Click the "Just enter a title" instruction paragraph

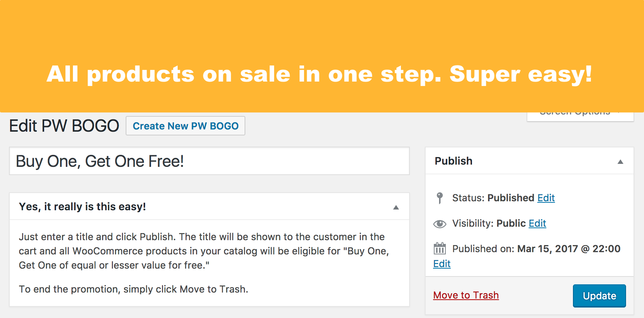point(204,251)
